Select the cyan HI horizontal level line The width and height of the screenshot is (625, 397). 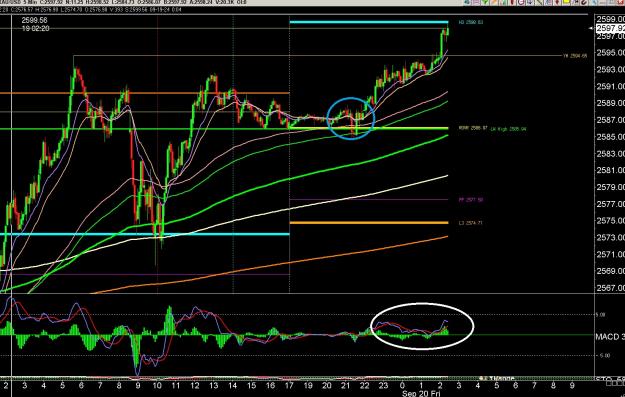tap(369, 22)
